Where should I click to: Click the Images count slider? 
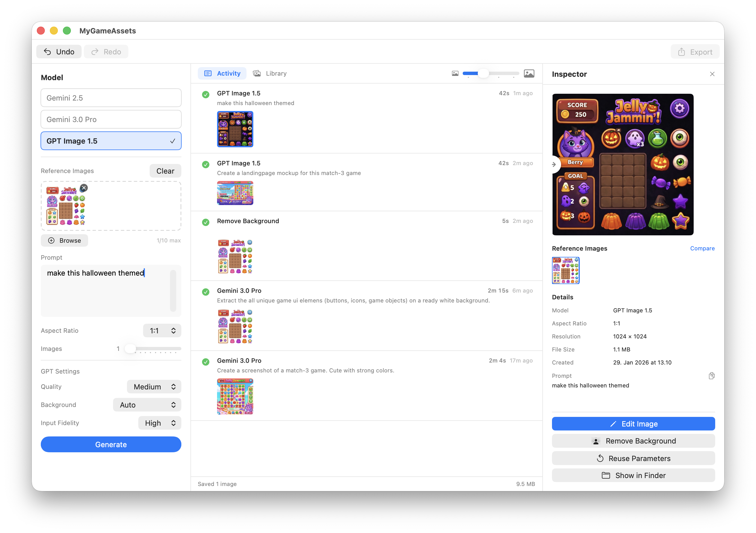click(x=153, y=349)
